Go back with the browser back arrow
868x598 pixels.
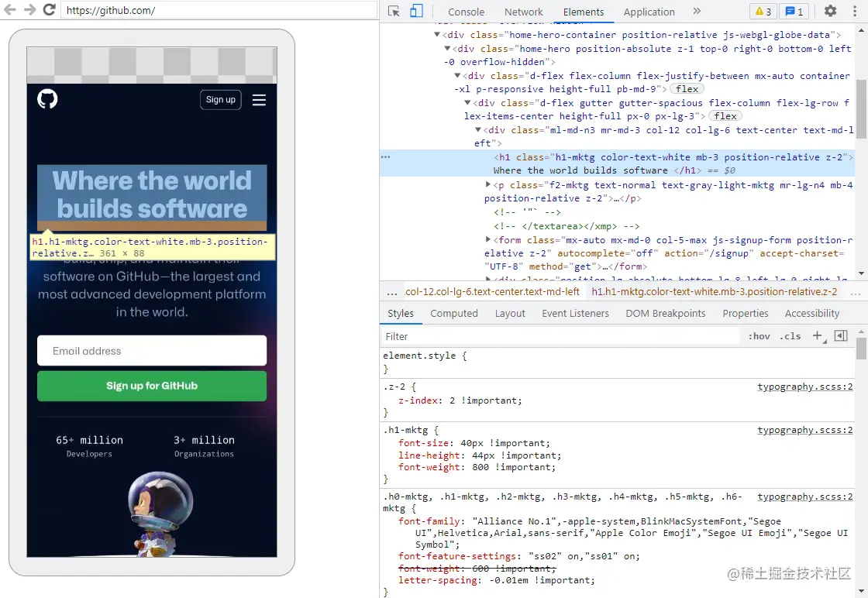(10, 9)
